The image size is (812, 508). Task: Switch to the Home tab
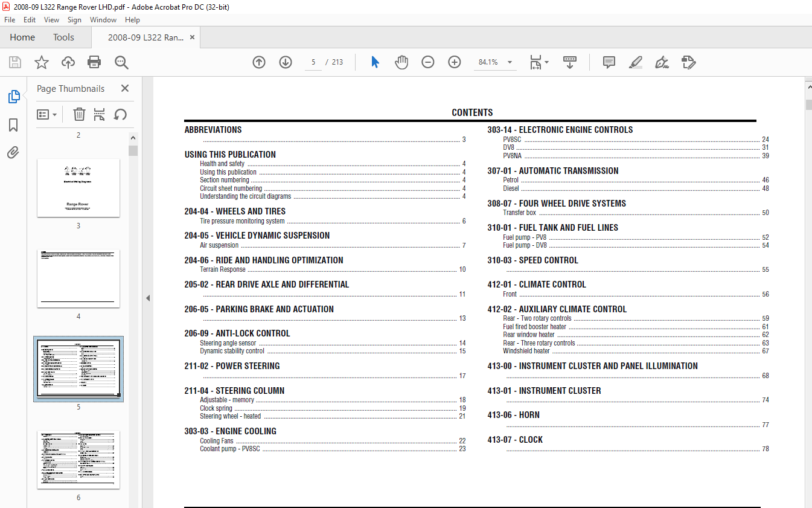(22, 37)
